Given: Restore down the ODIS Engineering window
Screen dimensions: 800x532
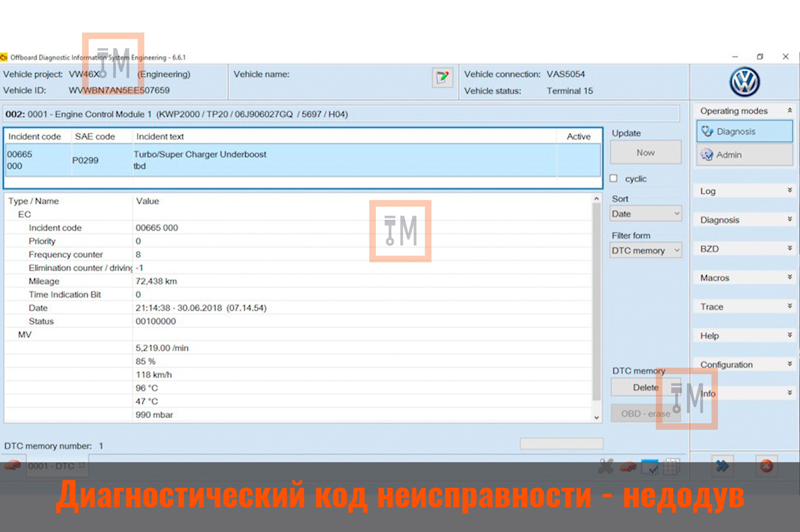Looking at the screenshot, I should 760,57.
